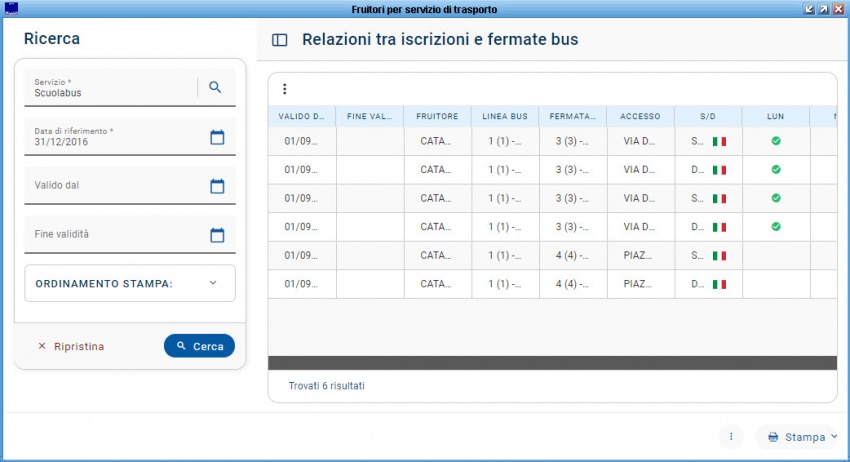Open calendar for Data di riferimento
This screenshot has height=462, width=850.
tap(217, 137)
